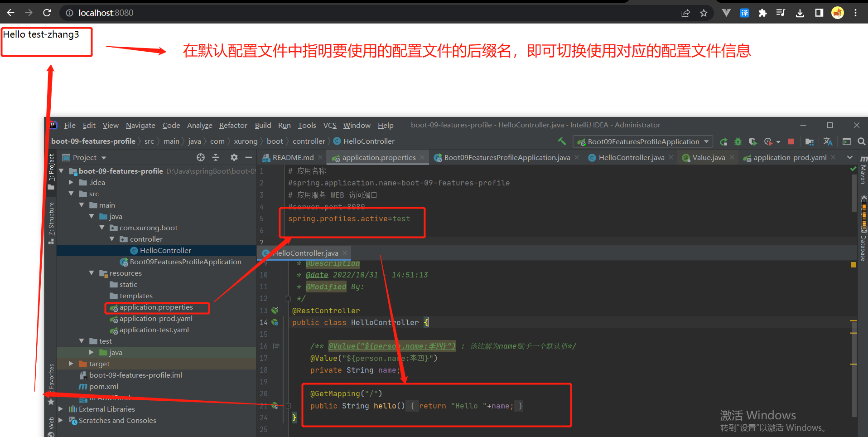
Task: Open the Refactor menu
Action: click(x=233, y=126)
